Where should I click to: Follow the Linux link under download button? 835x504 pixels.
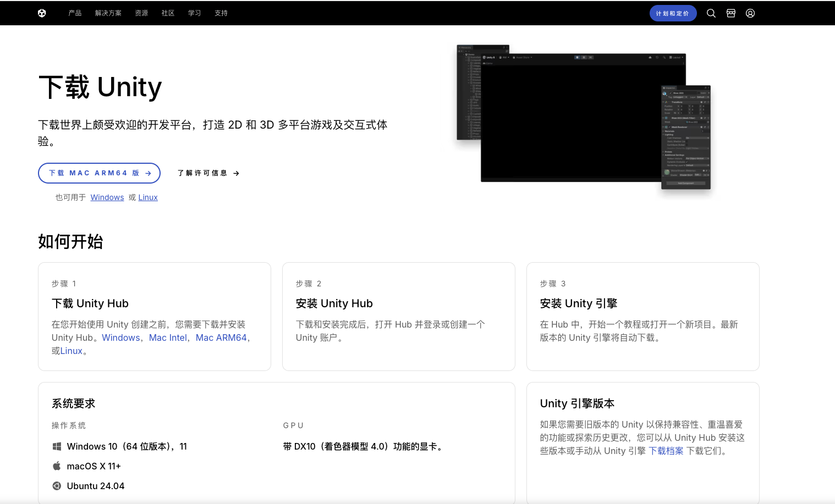coord(148,197)
